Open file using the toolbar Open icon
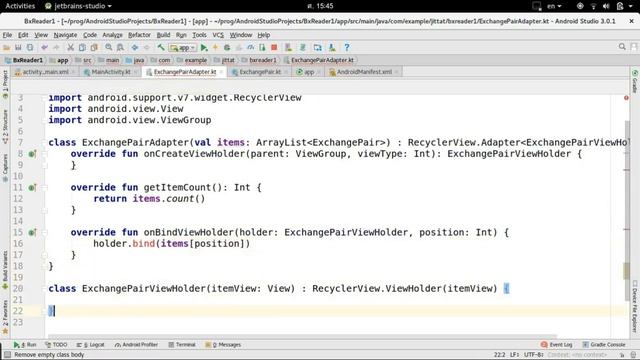Screen dimensions: 640x360 (6, 47)
